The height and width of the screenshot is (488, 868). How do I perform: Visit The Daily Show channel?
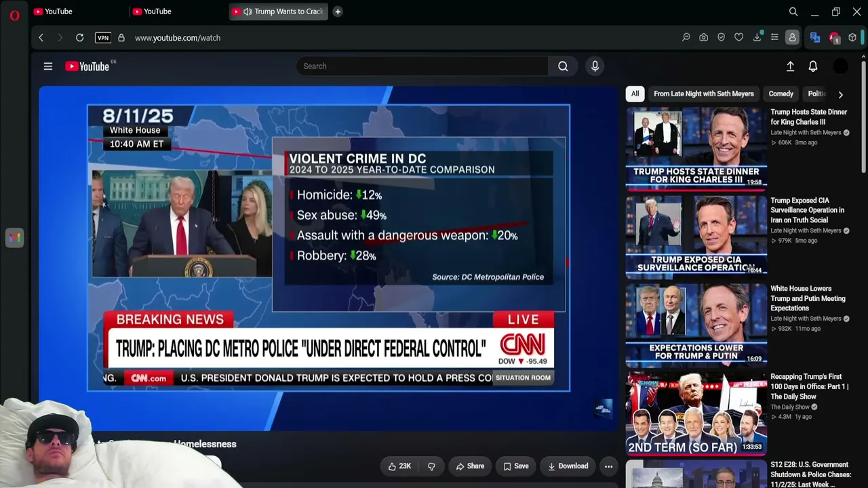[790, 407]
